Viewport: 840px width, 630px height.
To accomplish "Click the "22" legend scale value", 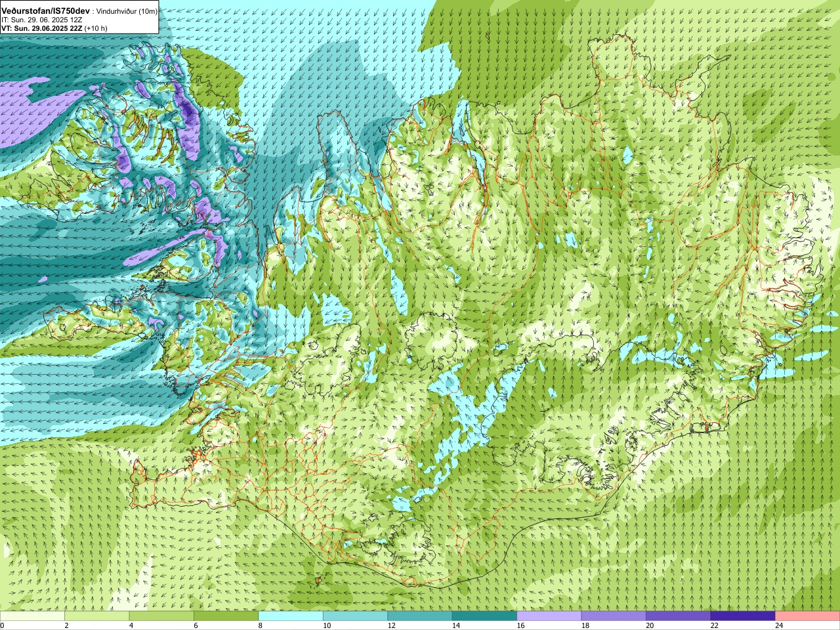I will pyautogui.click(x=714, y=625).
